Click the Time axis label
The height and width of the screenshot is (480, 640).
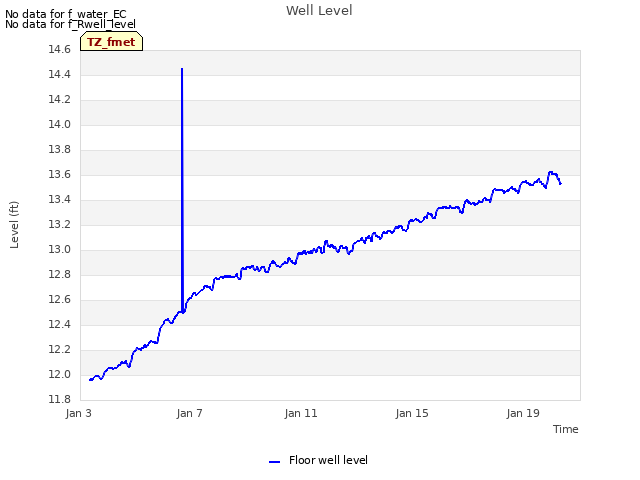click(566, 429)
